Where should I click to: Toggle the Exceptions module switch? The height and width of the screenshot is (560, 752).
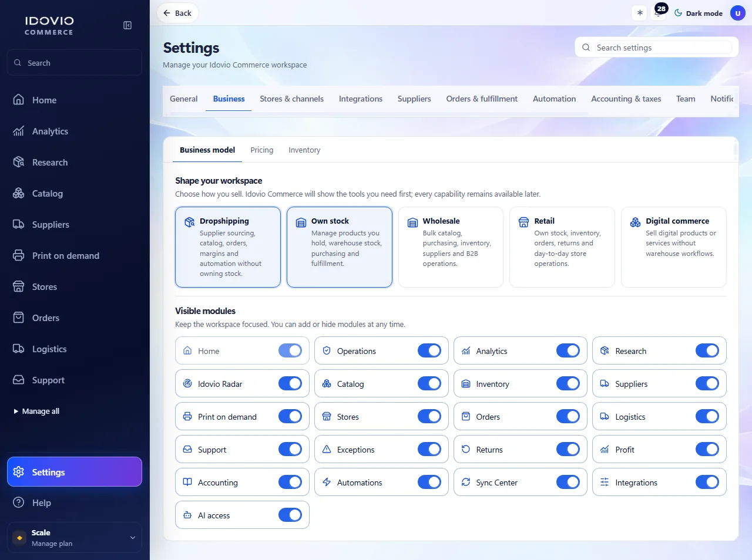coord(429,449)
